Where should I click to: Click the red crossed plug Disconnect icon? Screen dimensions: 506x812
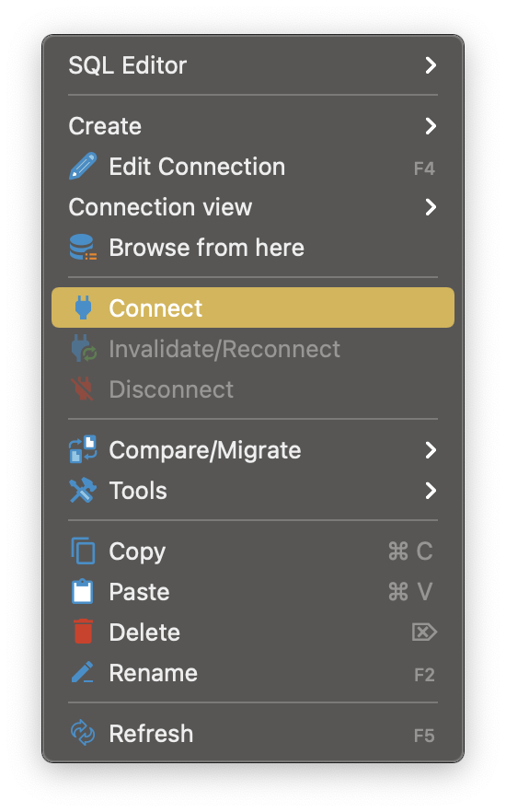coord(82,389)
